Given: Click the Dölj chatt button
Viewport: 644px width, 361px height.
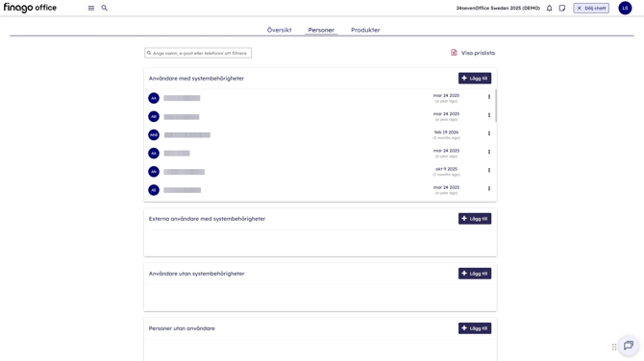Looking at the screenshot, I should click(591, 8).
